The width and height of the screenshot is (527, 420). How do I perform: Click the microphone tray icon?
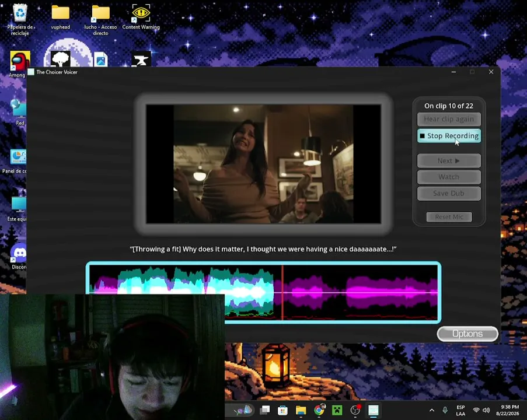click(x=445, y=410)
